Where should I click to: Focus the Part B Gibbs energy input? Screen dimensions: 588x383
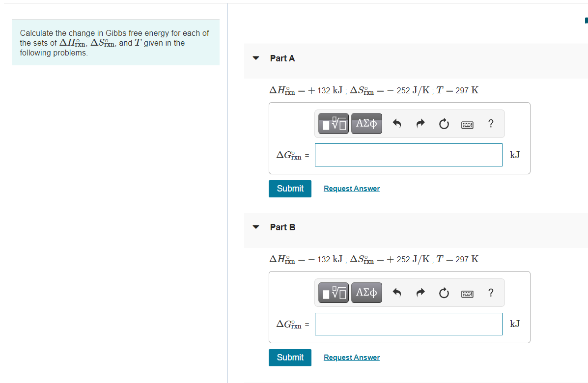point(408,324)
